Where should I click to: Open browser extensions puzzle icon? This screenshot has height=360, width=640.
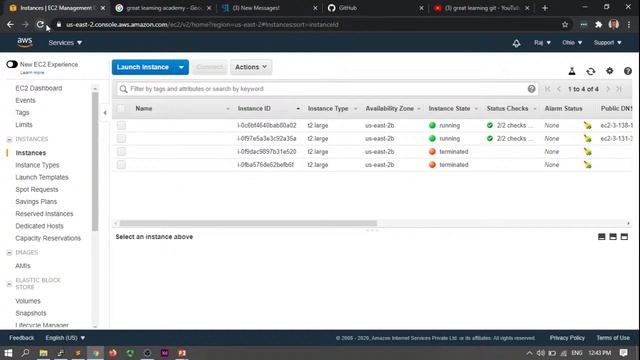598,24
